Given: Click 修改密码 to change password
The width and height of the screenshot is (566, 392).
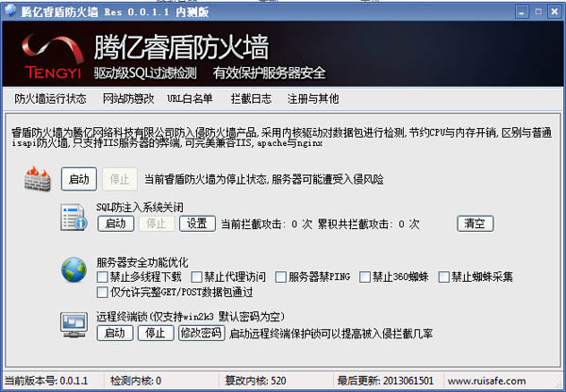Looking at the screenshot, I should click(202, 333).
